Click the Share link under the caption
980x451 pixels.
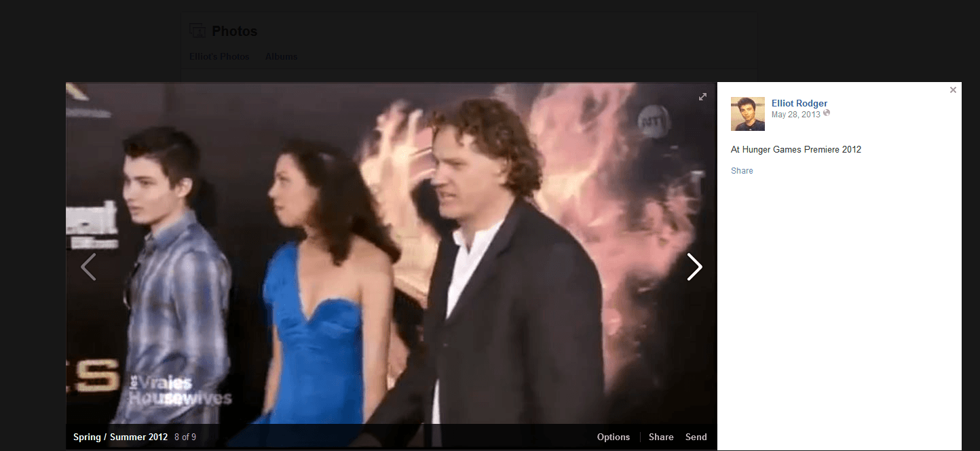(742, 171)
